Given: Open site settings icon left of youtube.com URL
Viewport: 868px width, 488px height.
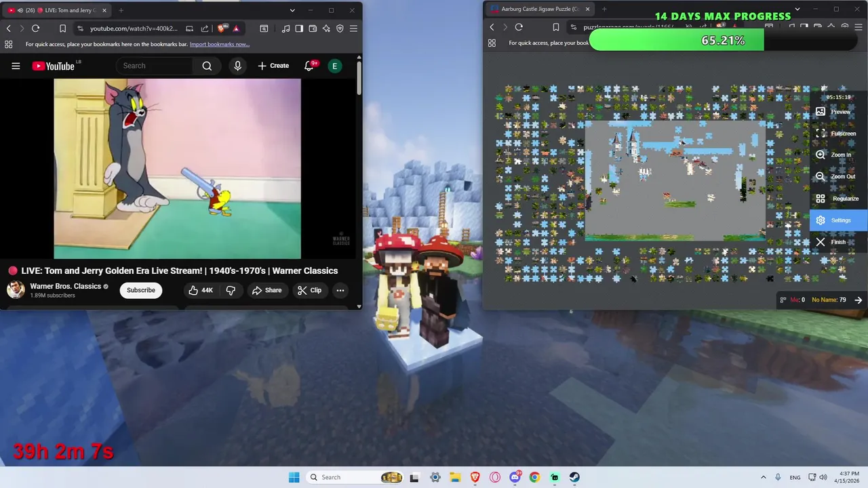Looking at the screenshot, I should pos(81,28).
